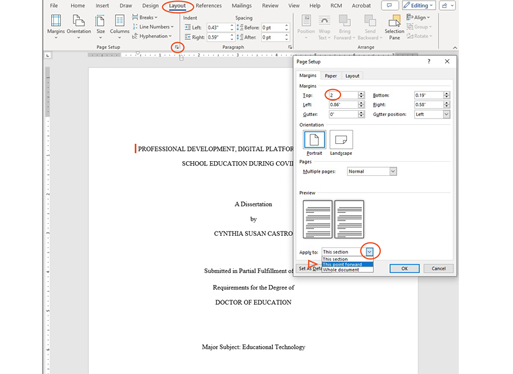Switch to the Acrobat ribbon tab
513x374 pixels.
[361, 6]
